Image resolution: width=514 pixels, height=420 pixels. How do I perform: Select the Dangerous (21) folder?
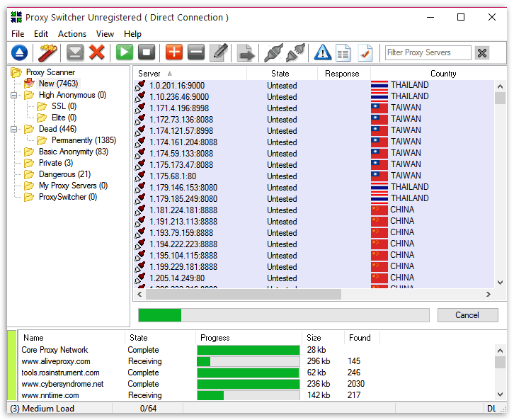(64, 174)
